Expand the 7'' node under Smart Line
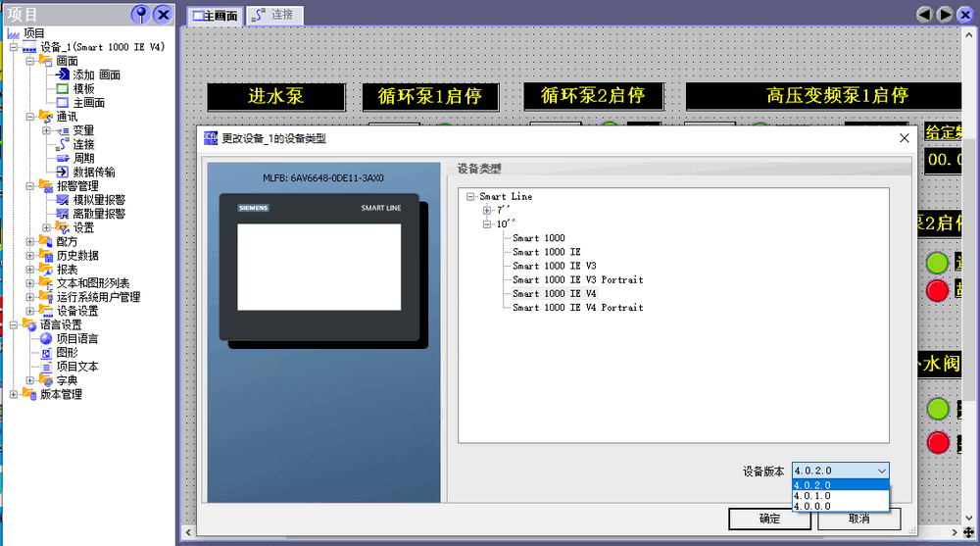Viewport: 980px width, 546px height. (x=487, y=210)
